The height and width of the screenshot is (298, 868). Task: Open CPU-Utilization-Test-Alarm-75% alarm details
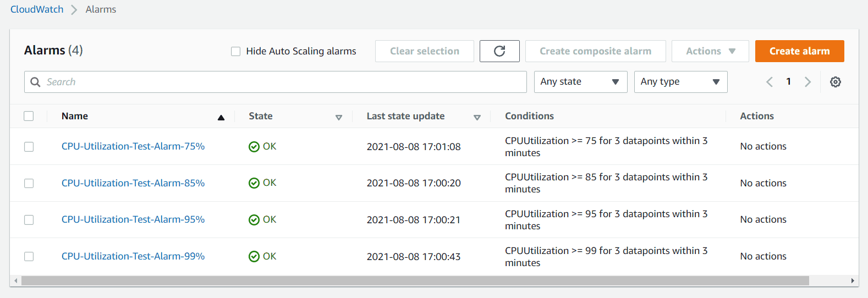[x=133, y=146]
